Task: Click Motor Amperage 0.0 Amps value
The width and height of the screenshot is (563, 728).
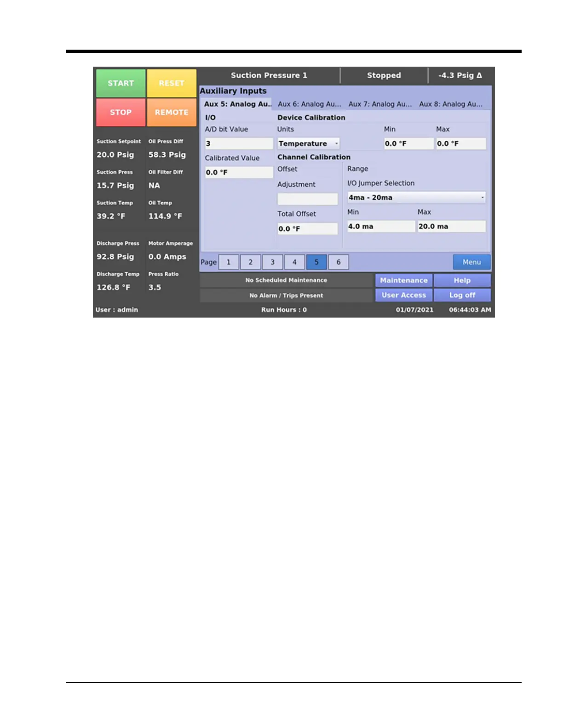Action: [x=167, y=257]
